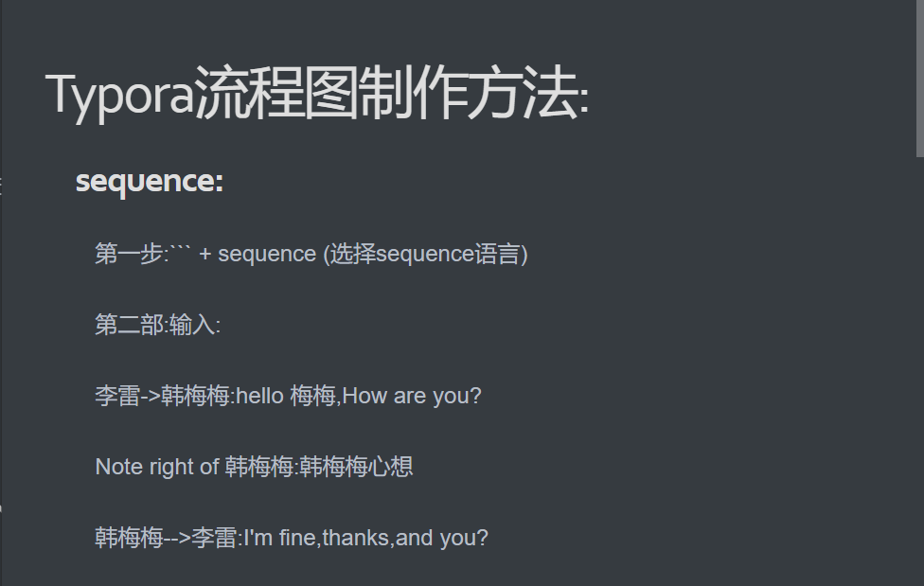
Task: Click the scrollbar track below the thumb
Action: [919, 371]
